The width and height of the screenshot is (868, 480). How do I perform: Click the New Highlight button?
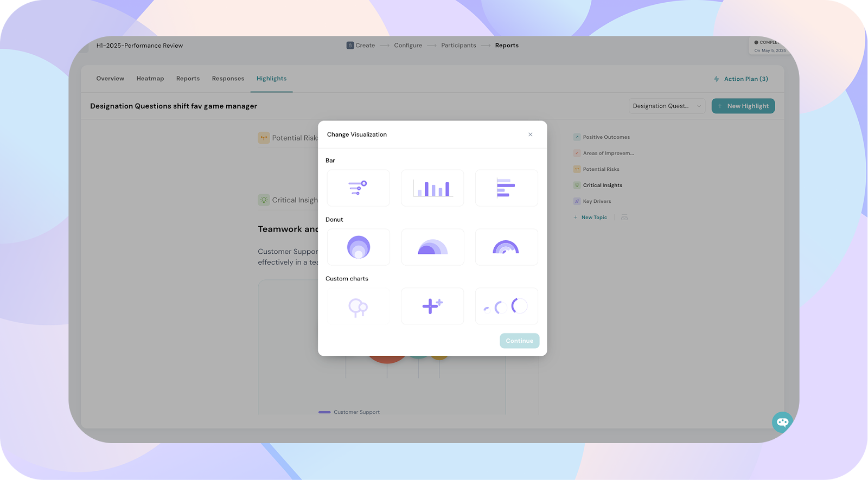point(743,106)
